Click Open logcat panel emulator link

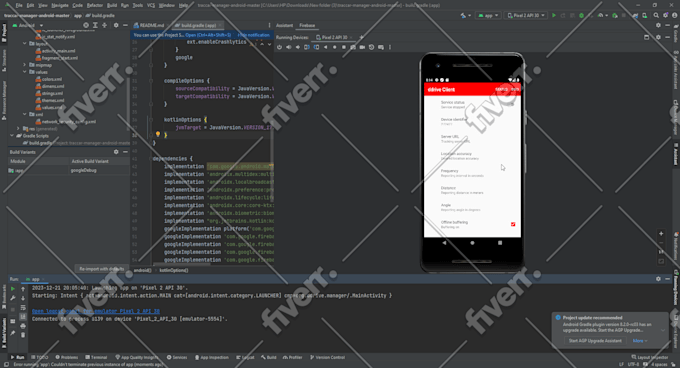pyautogui.click(x=96, y=311)
